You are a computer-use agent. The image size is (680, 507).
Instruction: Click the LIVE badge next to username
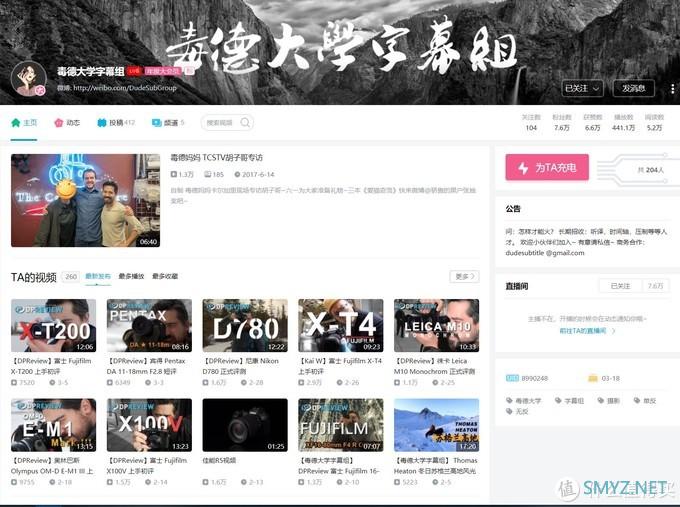134,71
